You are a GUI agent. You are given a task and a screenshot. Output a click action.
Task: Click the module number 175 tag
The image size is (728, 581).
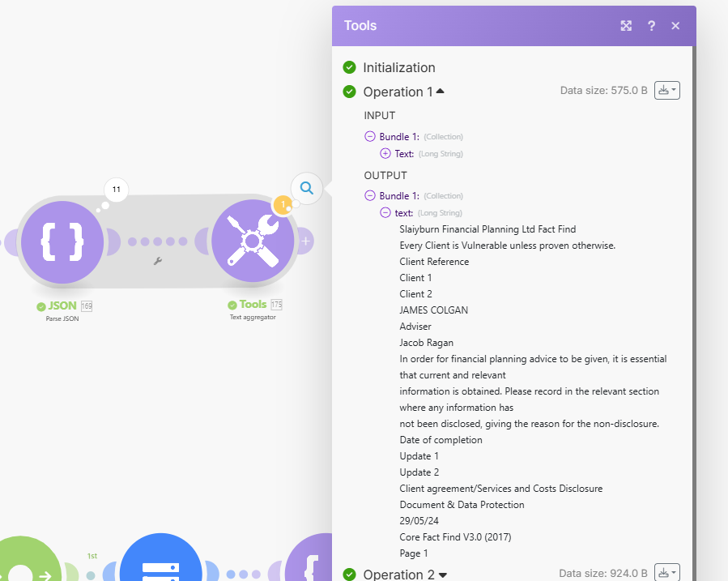pos(277,305)
